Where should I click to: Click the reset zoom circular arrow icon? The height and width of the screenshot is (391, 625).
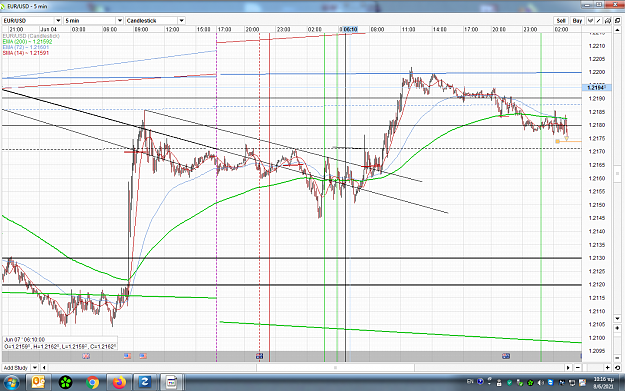pyautogui.click(x=617, y=367)
